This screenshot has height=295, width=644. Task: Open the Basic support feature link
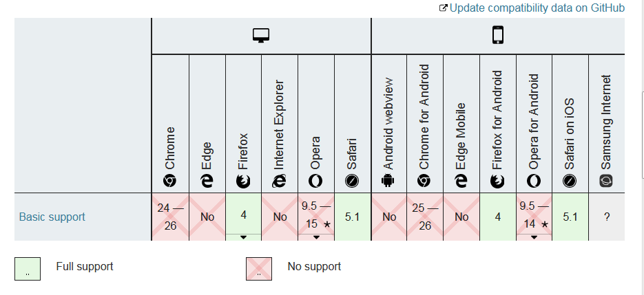(52, 217)
